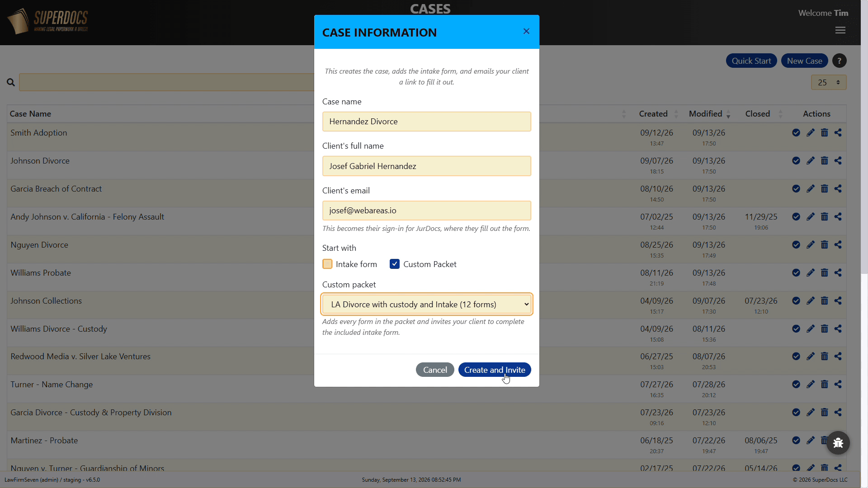The width and height of the screenshot is (868, 488).
Task: Share the Johnson Collections case
Action: pos(838,300)
